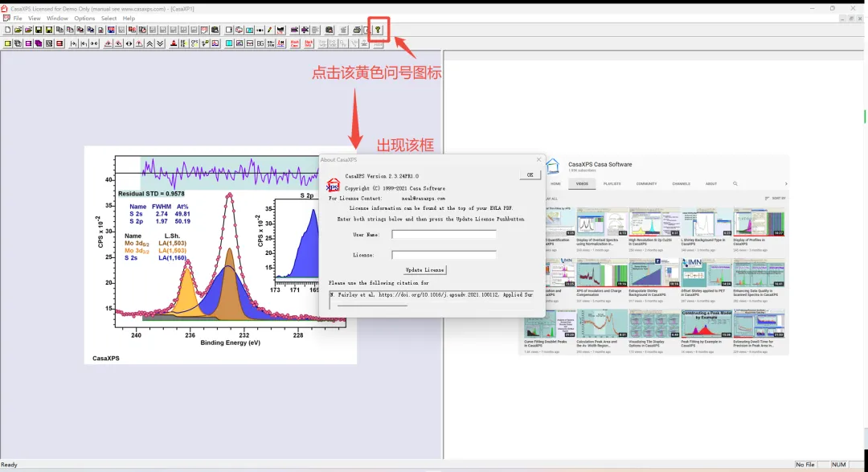
Task: Click the double up chevron icon
Action: coord(149,43)
